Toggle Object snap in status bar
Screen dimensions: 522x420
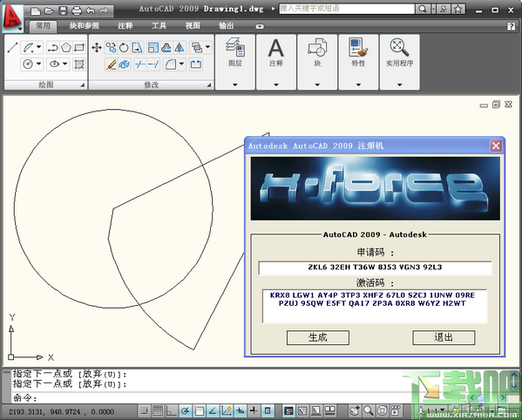coord(199,411)
